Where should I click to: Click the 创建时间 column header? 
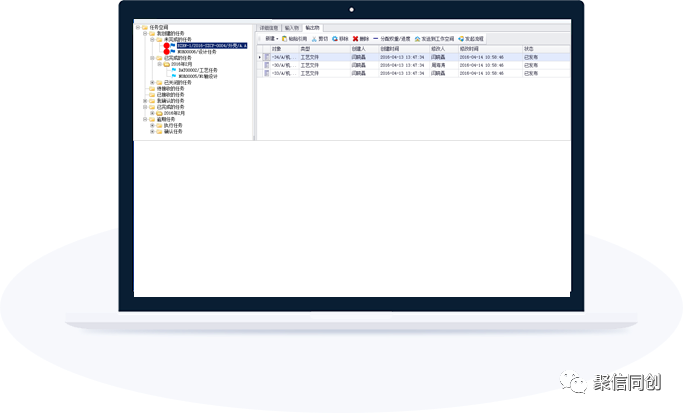tap(404, 49)
